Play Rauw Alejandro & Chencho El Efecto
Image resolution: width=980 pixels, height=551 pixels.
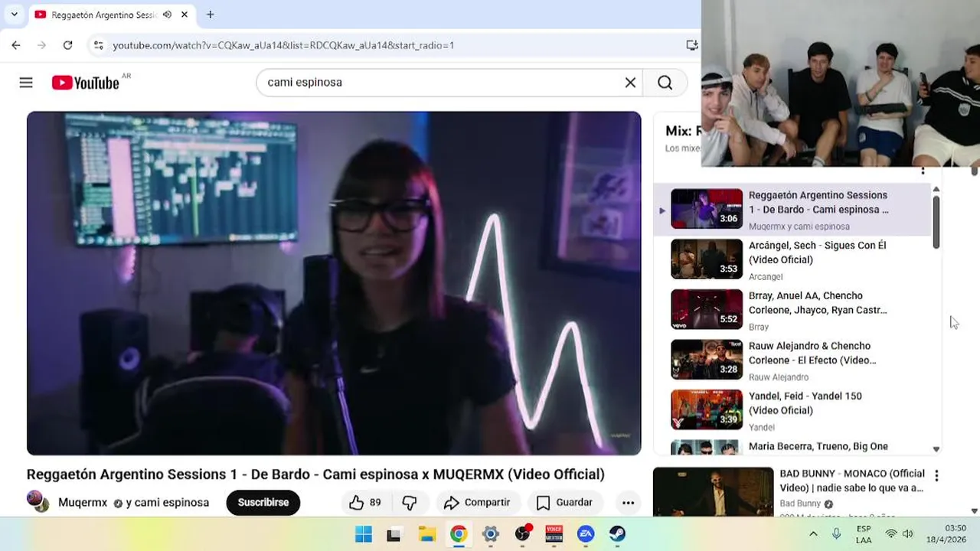(x=812, y=353)
